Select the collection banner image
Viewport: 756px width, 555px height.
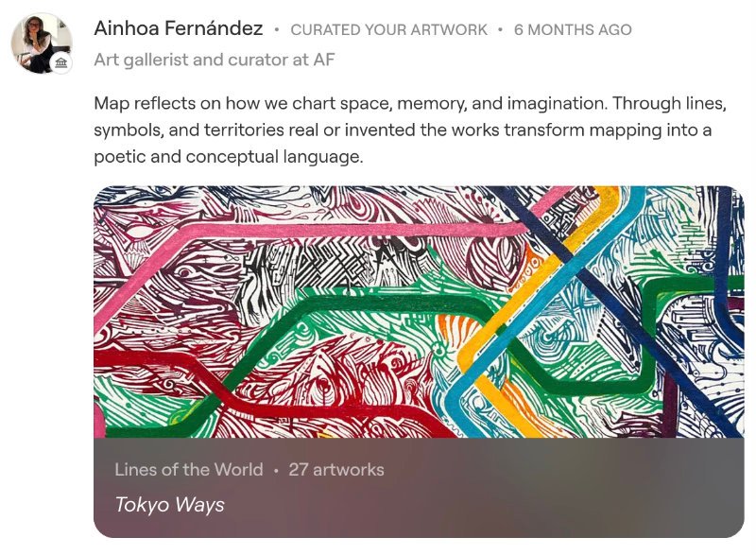(416, 312)
